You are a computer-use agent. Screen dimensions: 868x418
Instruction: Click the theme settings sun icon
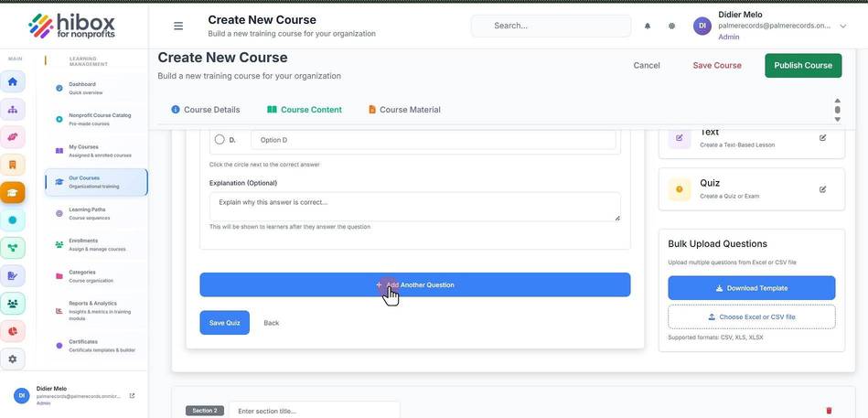pyautogui.click(x=671, y=26)
